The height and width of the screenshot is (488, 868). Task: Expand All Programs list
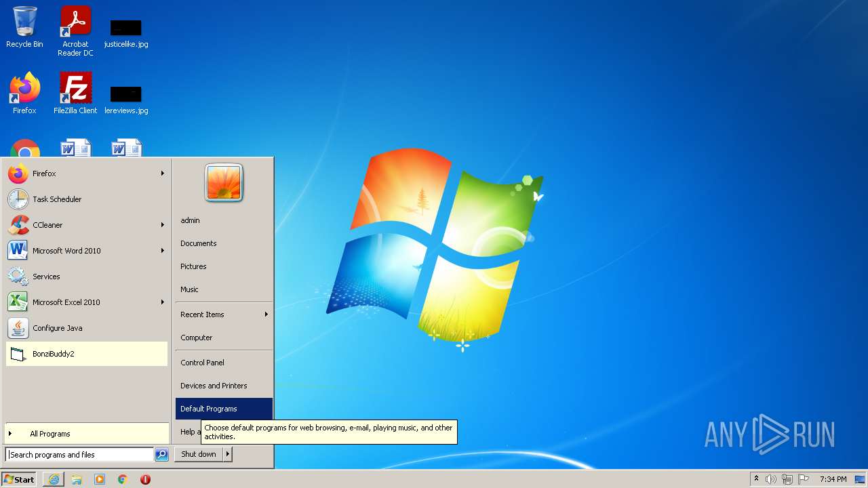coord(87,434)
